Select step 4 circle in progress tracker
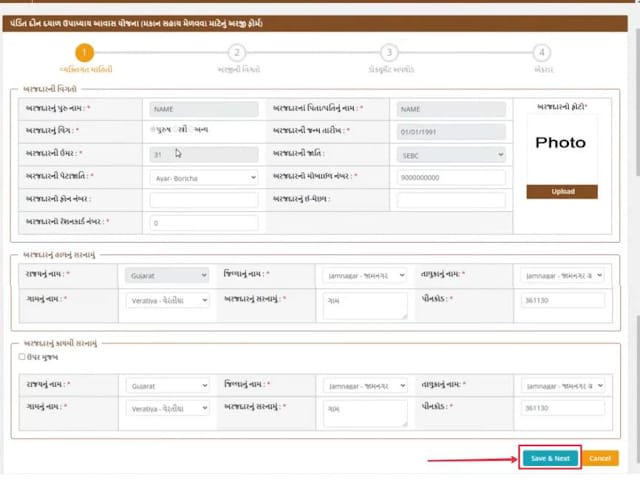640x483 pixels. [541, 52]
